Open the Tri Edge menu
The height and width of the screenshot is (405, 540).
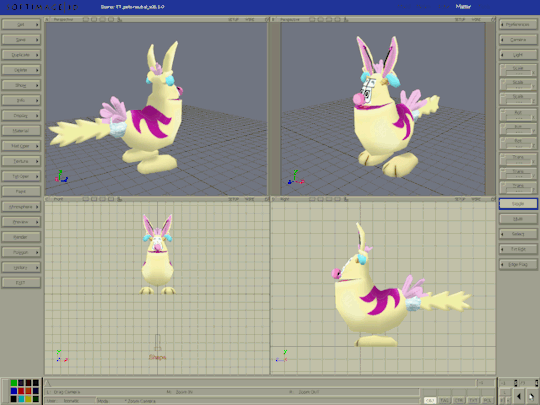tap(518, 249)
